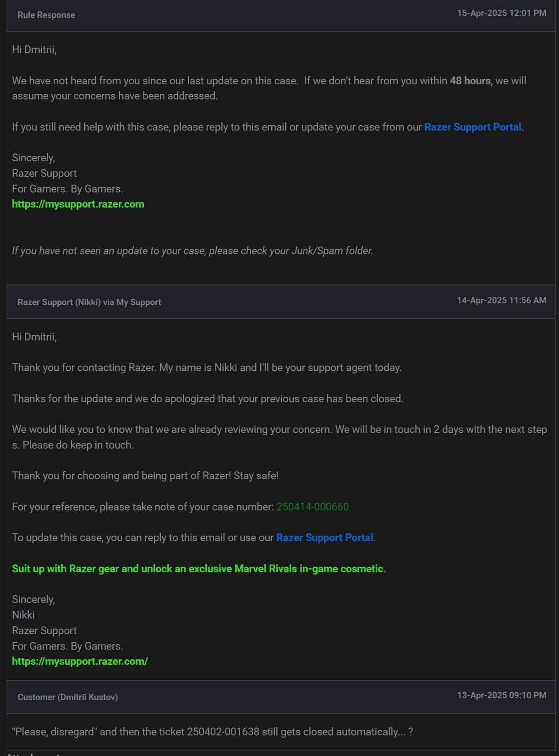
Task: Click the Customer (Dmitrii Kustov) message header
Action: [68, 697]
